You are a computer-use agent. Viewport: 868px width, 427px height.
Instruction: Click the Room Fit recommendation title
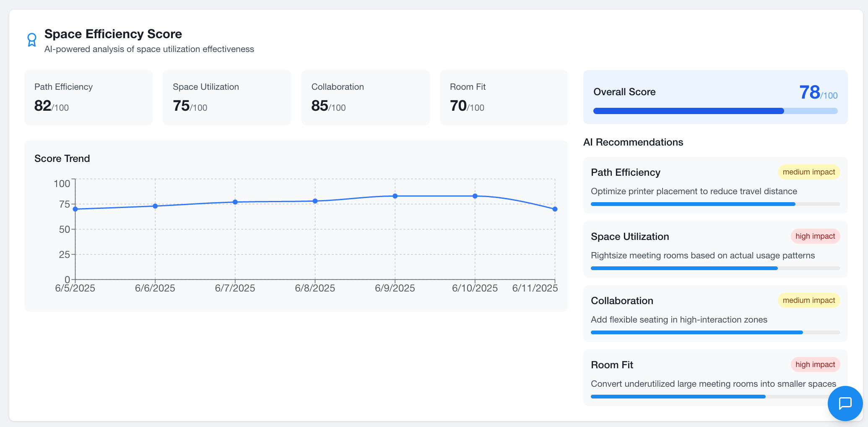[612, 365]
